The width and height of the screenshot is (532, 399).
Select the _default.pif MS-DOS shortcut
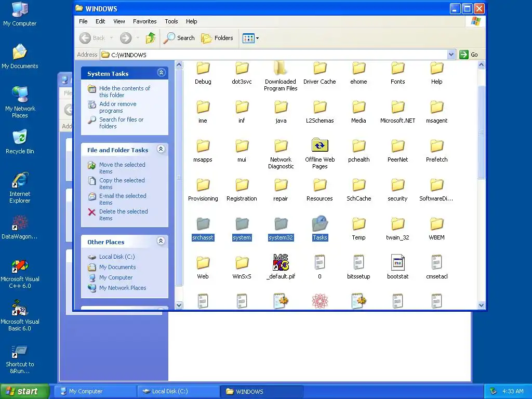tap(281, 267)
